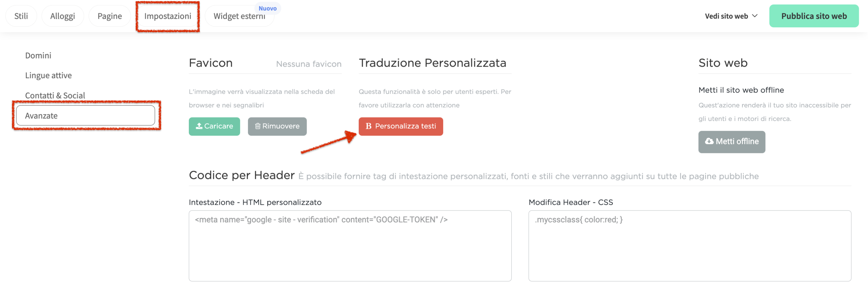Click Metti offline to hide the website
Viewport: 868px width, 286px height.
(732, 142)
